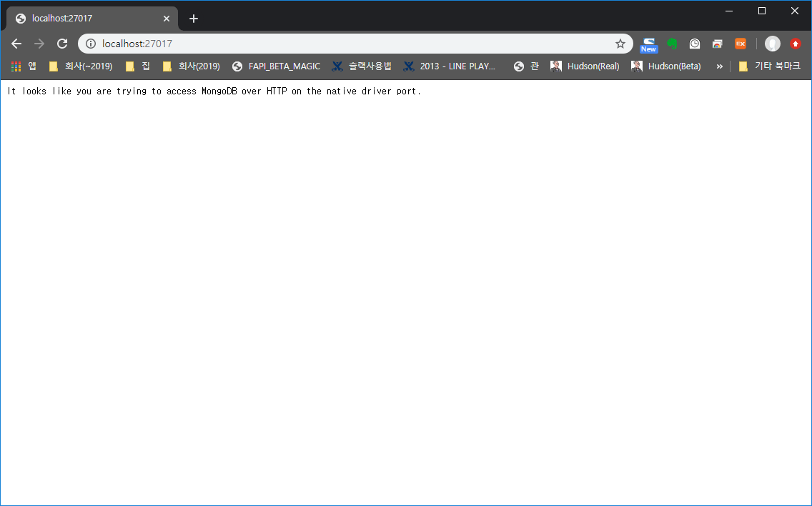
Task: Open the Chrome profile avatar
Action: [x=772, y=44]
